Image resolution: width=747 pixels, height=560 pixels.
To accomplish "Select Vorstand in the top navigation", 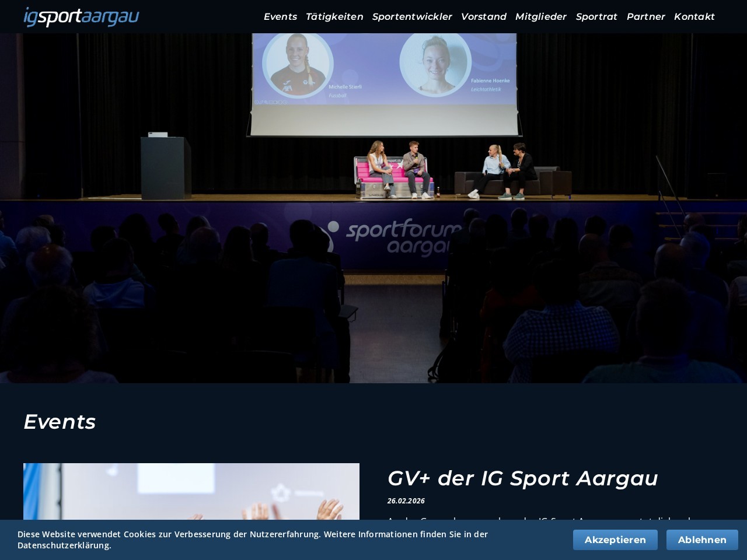I will click(483, 17).
